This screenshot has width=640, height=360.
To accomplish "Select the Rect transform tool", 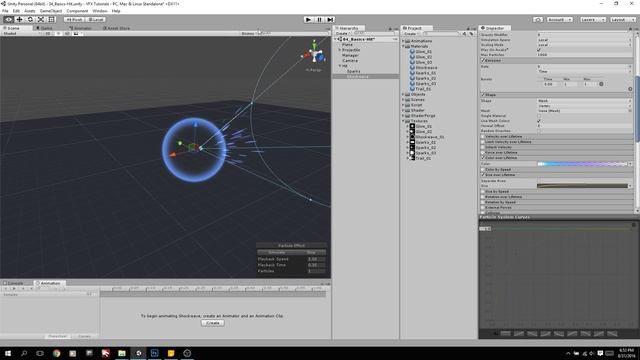I will (x=51, y=20).
